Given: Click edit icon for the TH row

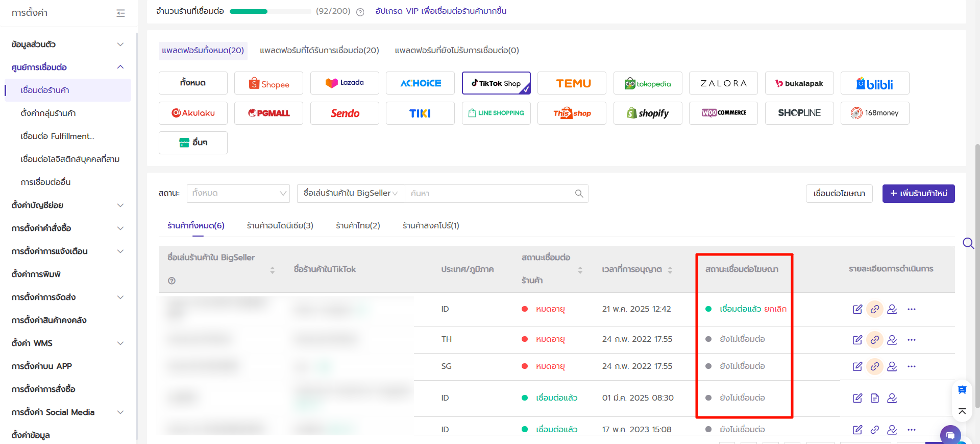Looking at the screenshot, I should tap(857, 340).
